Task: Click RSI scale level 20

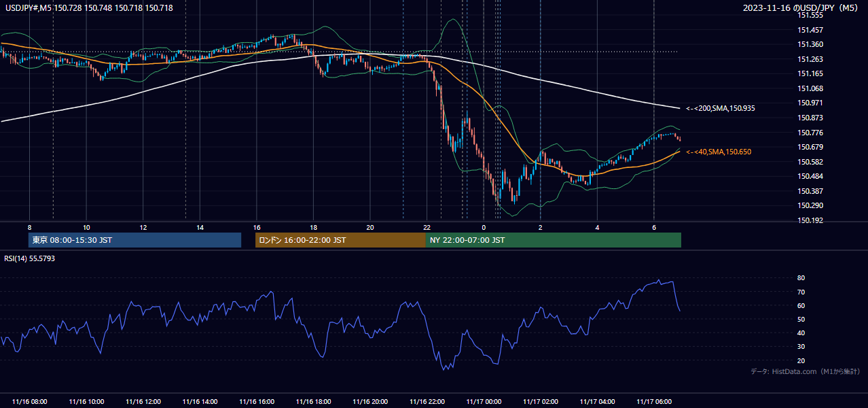Action: point(801,360)
